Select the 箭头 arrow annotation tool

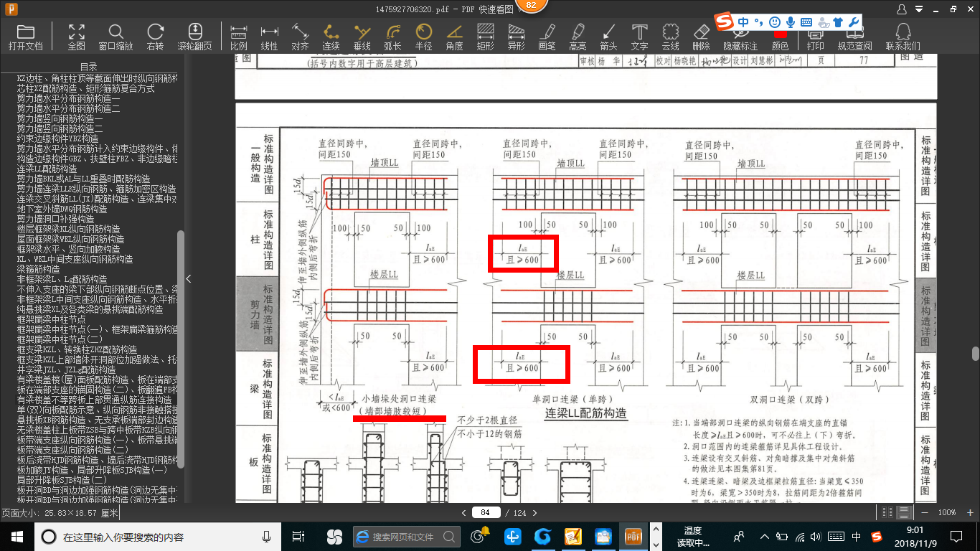(x=608, y=37)
